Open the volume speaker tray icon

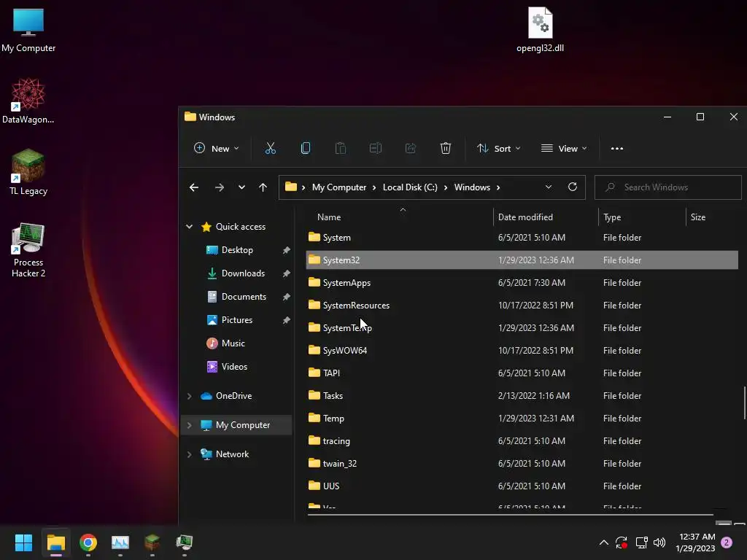(x=659, y=542)
